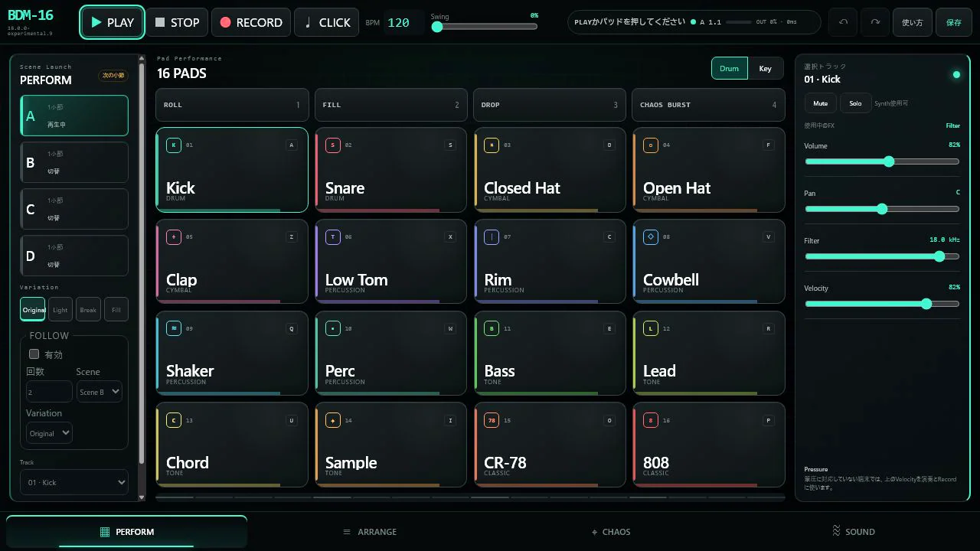Mute the selected Kick track
This screenshot has width=980, height=551.
(x=821, y=103)
